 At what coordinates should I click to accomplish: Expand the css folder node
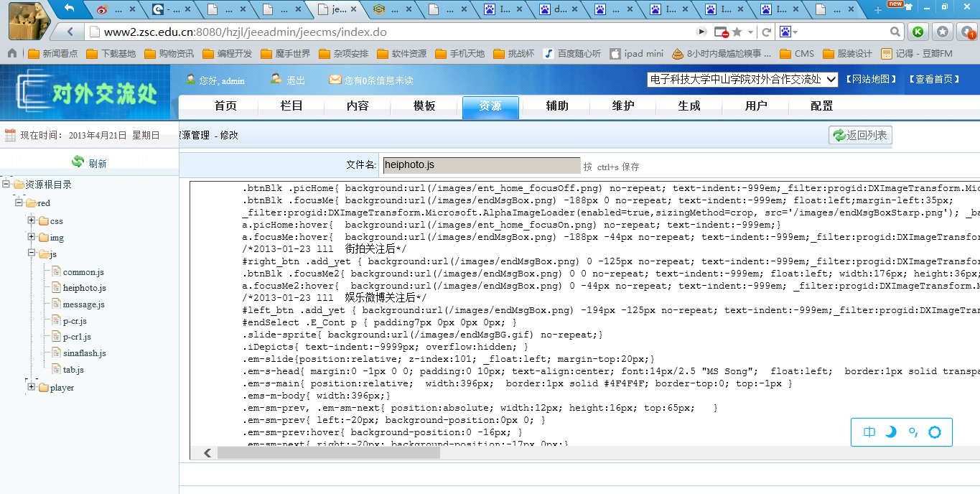[32, 220]
